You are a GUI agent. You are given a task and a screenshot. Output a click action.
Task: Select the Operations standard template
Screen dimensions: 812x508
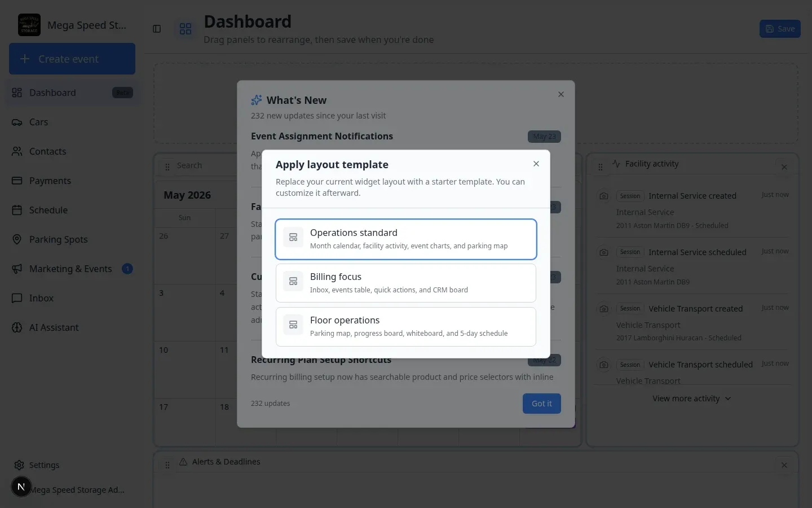[405, 239]
